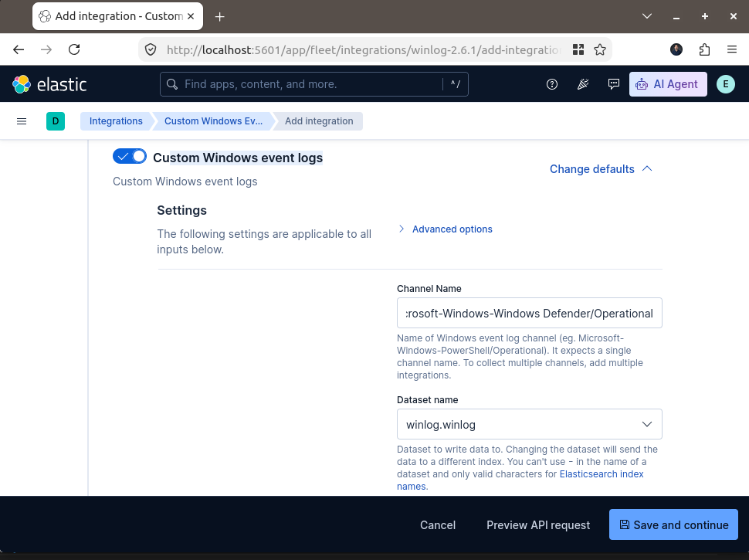Screen dimensions: 749x560
Task: Go to Custom Windows Ev... breadcrumb
Action: coord(214,121)
